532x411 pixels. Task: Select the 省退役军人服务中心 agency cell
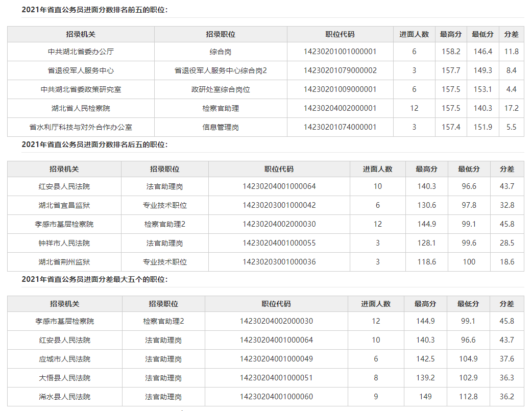click(x=81, y=70)
